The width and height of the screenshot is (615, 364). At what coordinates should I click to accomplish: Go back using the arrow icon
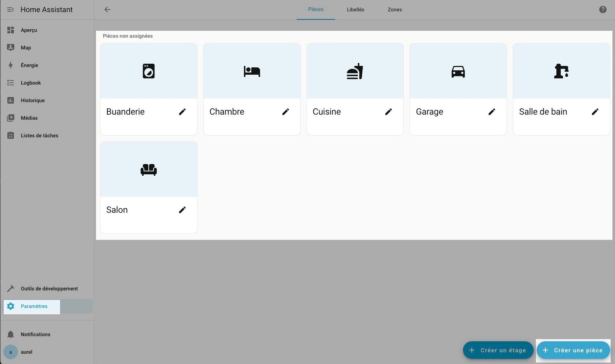click(x=107, y=10)
